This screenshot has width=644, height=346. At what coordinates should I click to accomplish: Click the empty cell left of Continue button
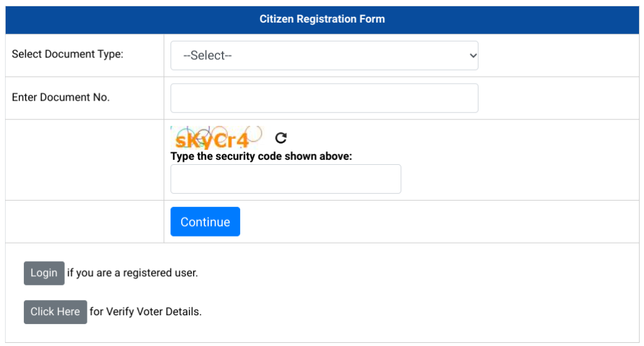[x=85, y=221]
